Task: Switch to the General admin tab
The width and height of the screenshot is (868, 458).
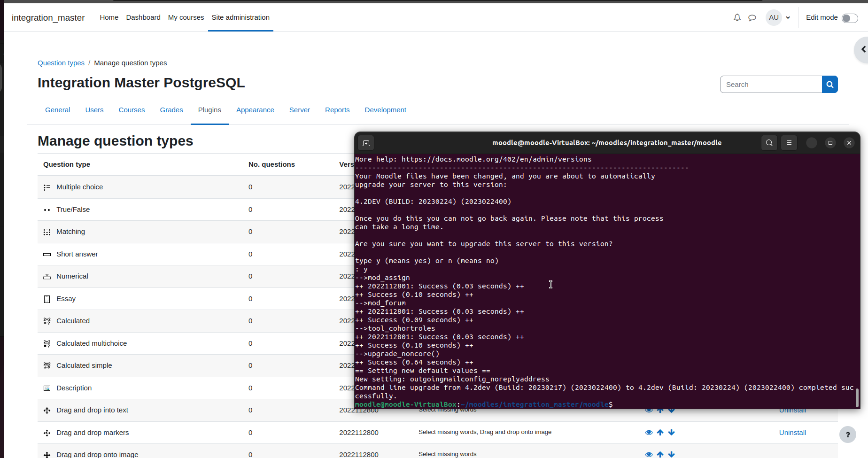Action: pyautogui.click(x=57, y=110)
